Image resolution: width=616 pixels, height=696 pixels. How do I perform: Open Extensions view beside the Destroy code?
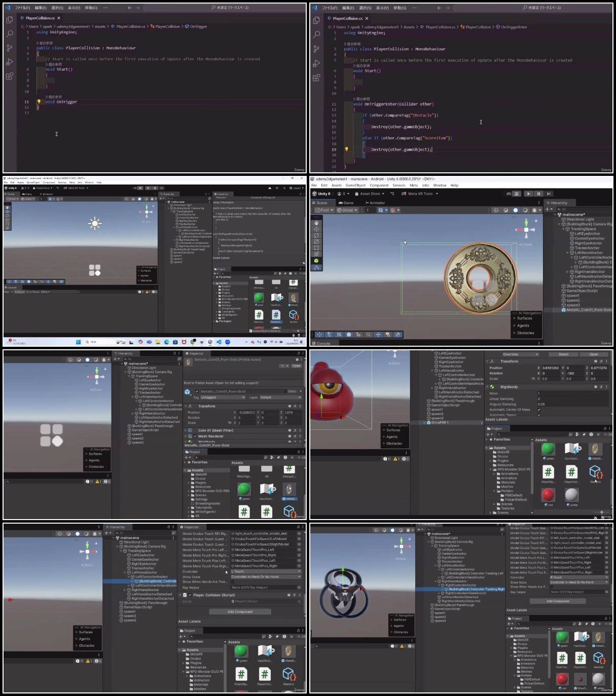pyautogui.click(x=316, y=78)
